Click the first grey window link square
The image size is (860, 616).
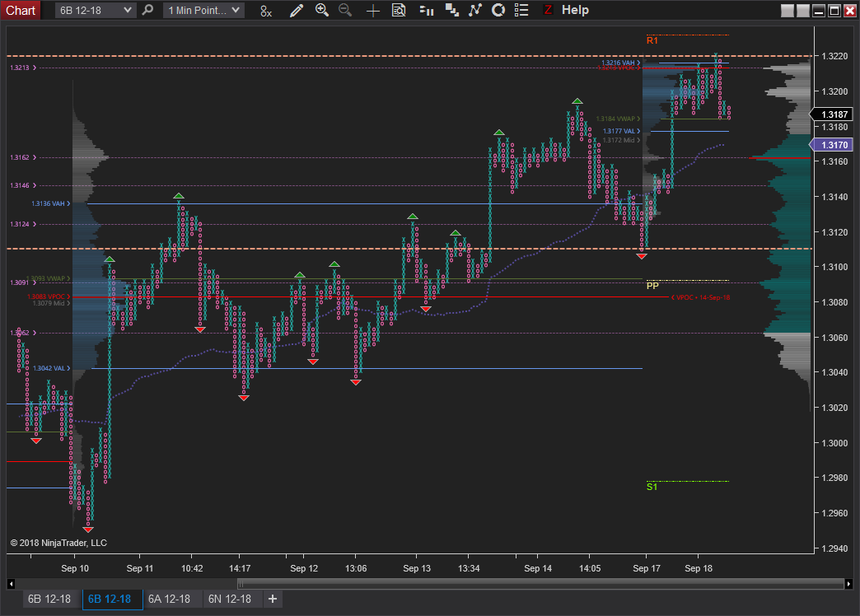pos(787,11)
